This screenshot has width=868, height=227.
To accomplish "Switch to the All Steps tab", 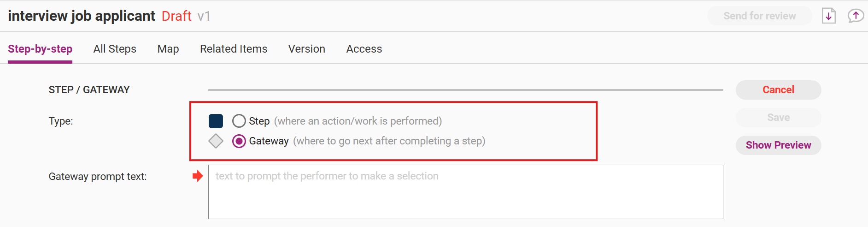I will [x=115, y=49].
